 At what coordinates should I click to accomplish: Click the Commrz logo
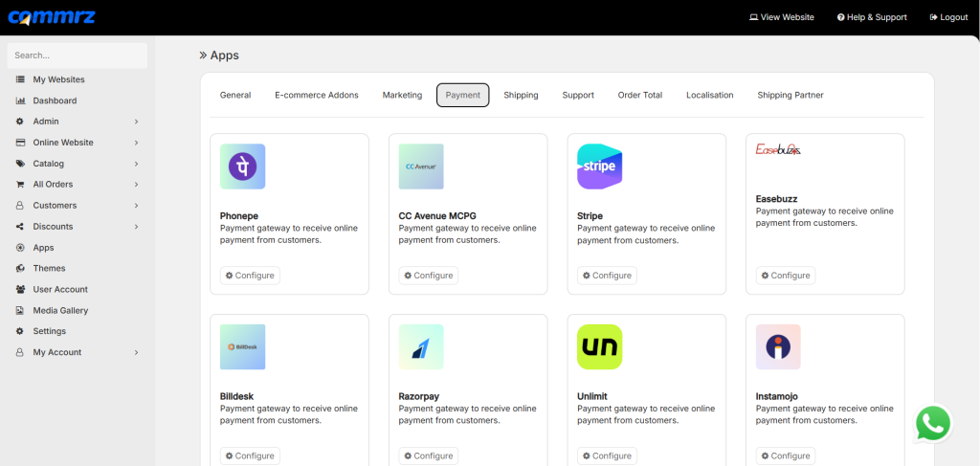click(x=52, y=17)
